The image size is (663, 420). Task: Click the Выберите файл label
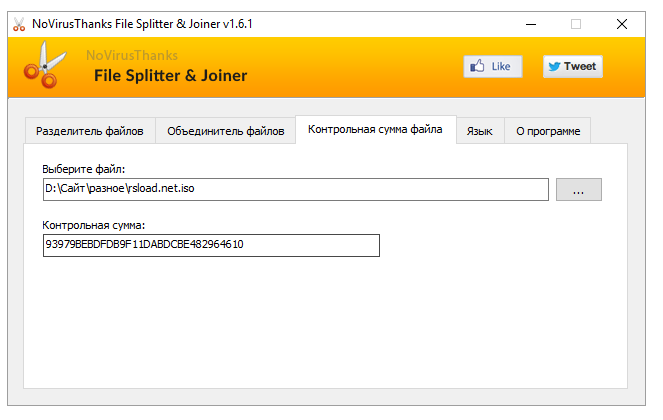click(x=84, y=169)
